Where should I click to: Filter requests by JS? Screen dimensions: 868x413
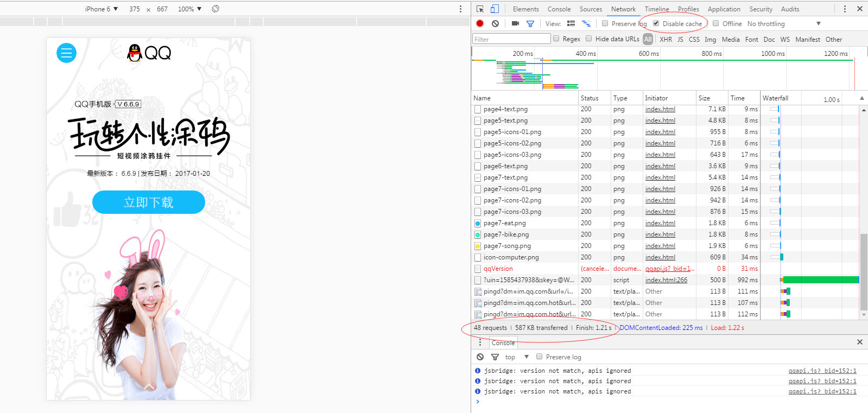click(x=680, y=39)
